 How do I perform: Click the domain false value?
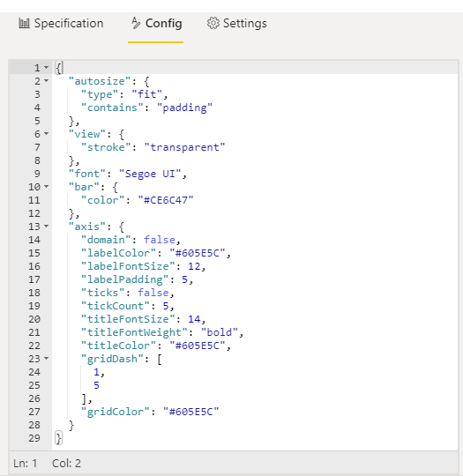pyautogui.click(x=160, y=240)
